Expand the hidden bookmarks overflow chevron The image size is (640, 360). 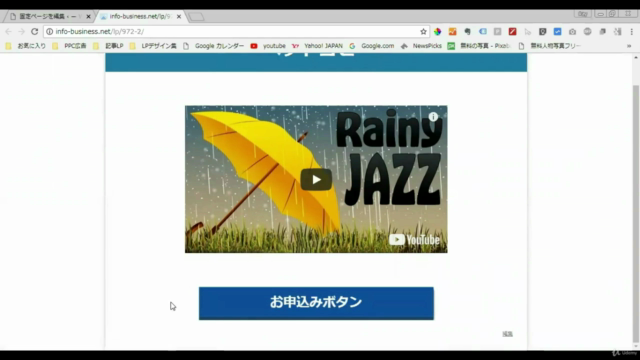tap(629, 46)
